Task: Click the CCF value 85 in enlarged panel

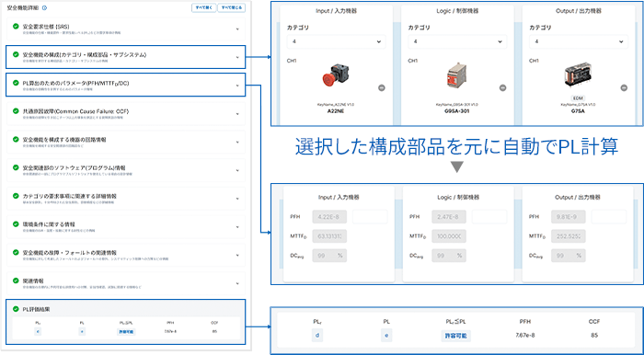Action: [594, 336]
